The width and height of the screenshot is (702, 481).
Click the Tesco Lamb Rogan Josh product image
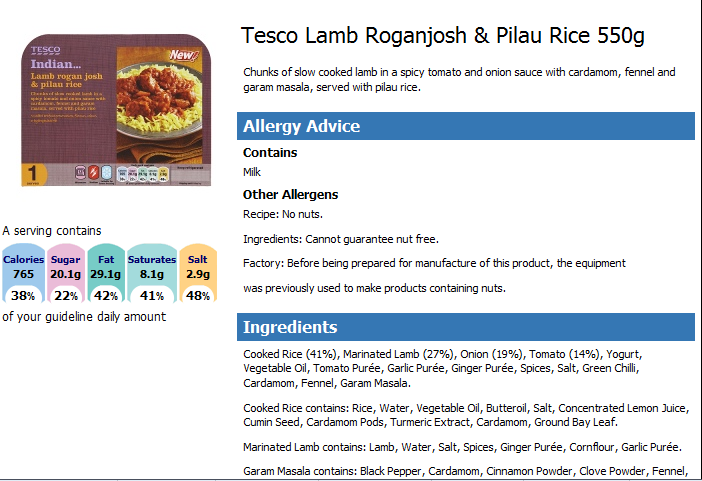tap(116, 110)
